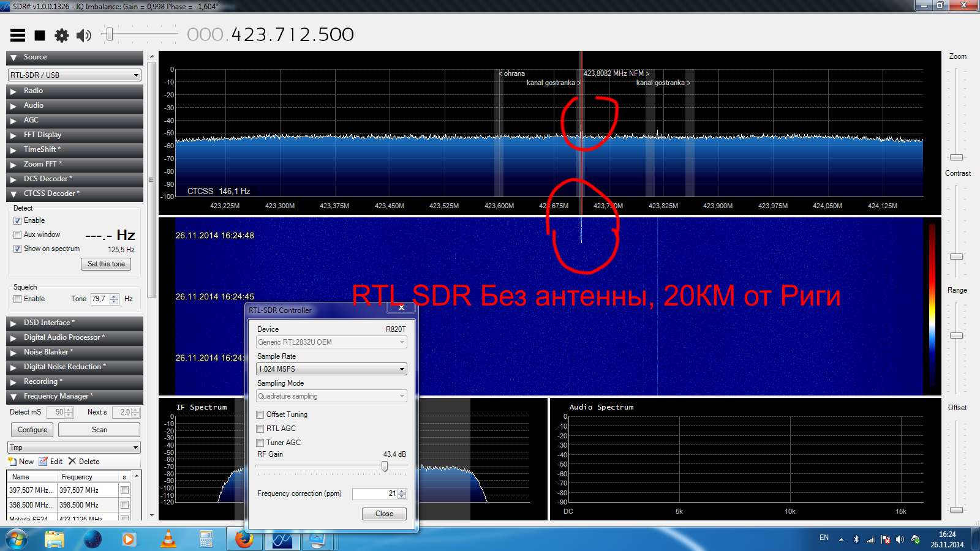This screenshot has width=980, height=551.
Task: Click the Delete icon in Frequency Manager
Action: point(72,461)
